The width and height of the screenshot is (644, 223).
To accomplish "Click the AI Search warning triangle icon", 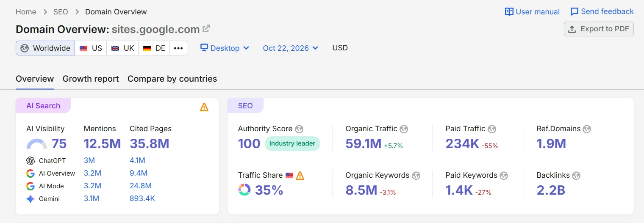I will (204, 107).
